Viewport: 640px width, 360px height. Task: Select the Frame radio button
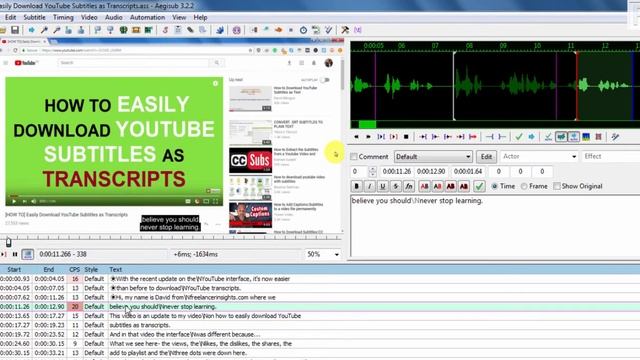(x=524, y=186)
